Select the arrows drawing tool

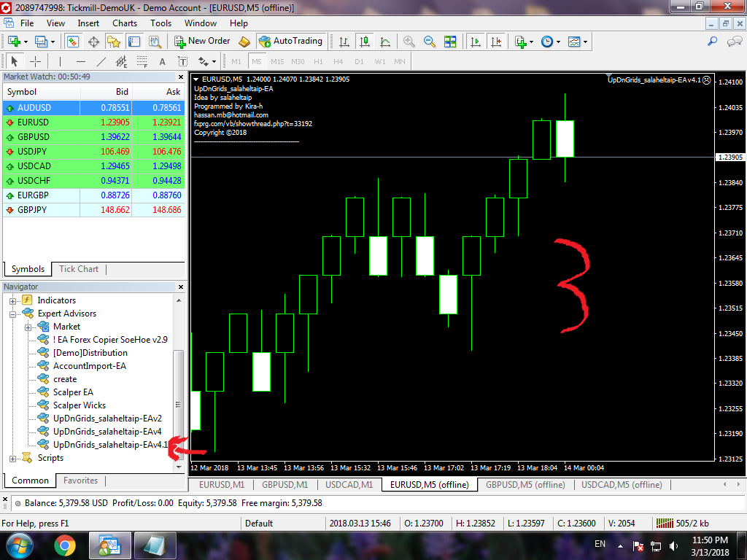point(204,61)
